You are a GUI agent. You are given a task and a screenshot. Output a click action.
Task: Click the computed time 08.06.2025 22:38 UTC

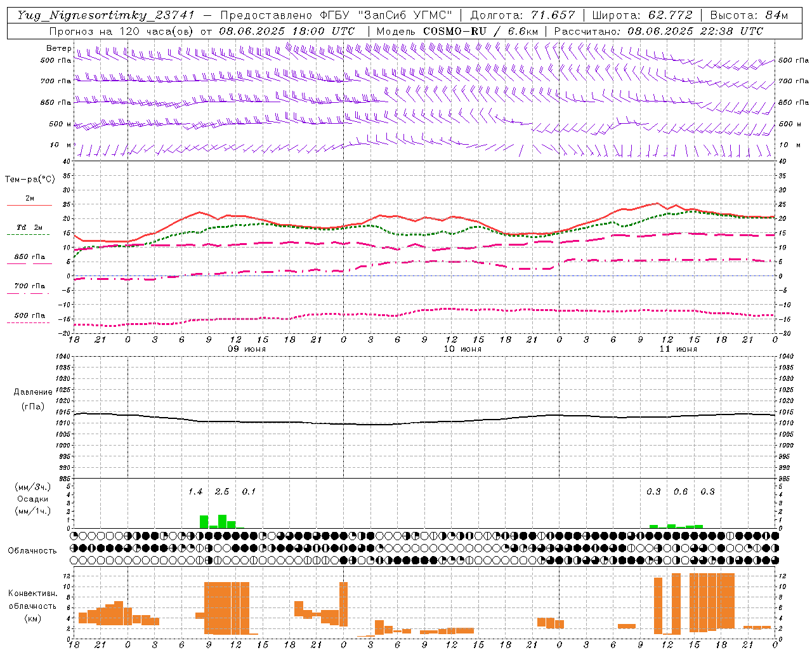coord(695,31)
